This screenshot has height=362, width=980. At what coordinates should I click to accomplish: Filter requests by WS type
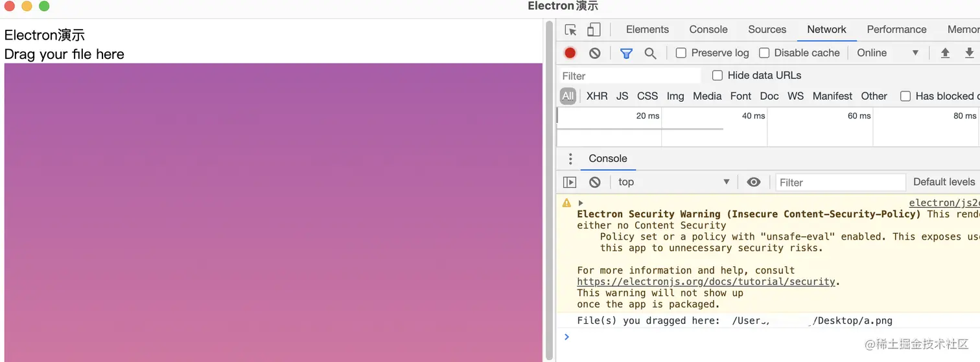pyautogui.click(x=795, y=96)
